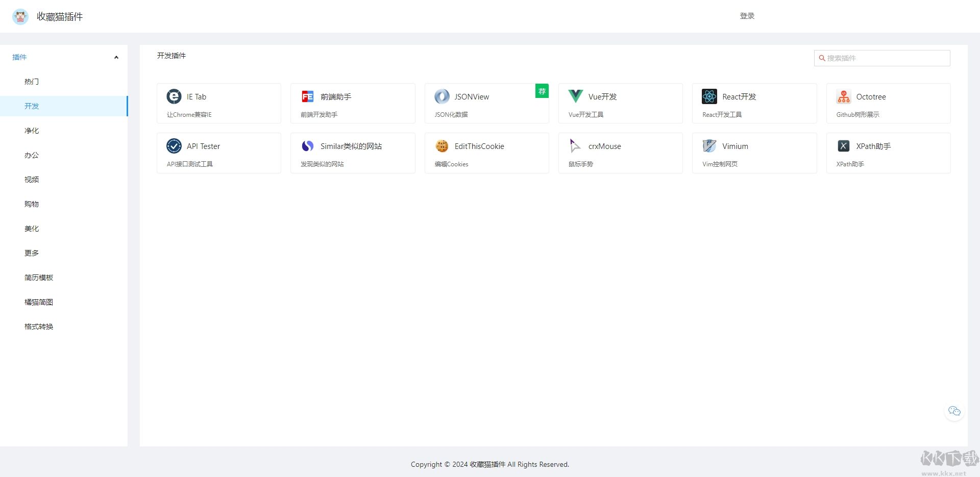Click the JSON化数据 description text
The width and height of the screenshot is (980, 477).
point(451,114)
